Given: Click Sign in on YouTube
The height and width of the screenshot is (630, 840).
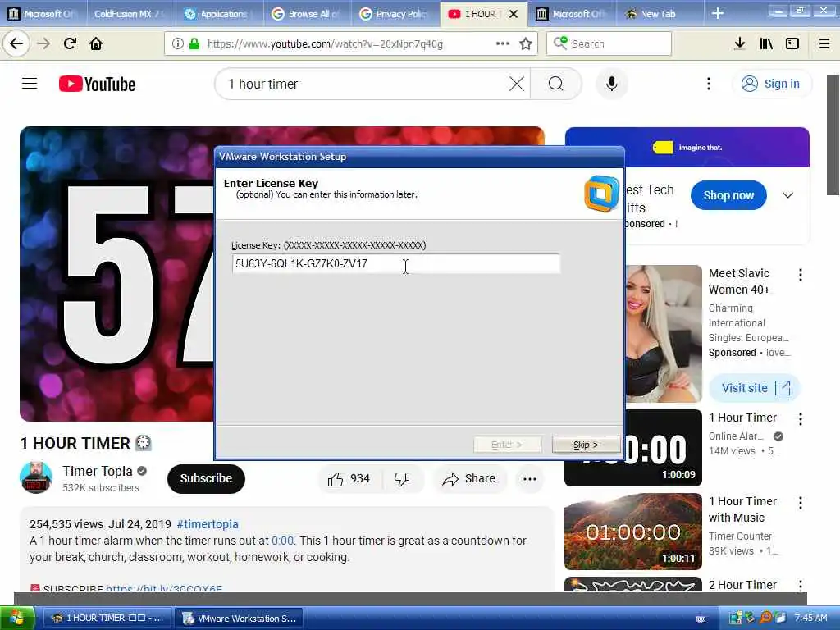Looking at the screenshot, I should (771, 84).
